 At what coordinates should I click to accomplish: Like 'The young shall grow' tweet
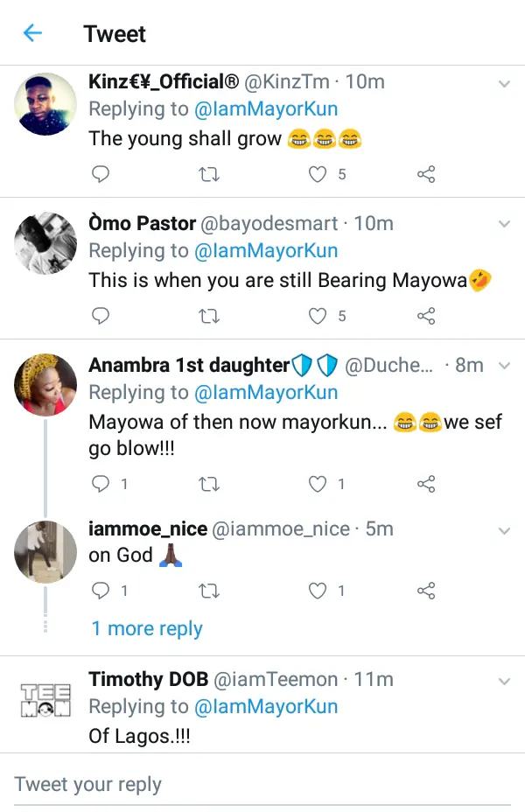tap(318, 174)
